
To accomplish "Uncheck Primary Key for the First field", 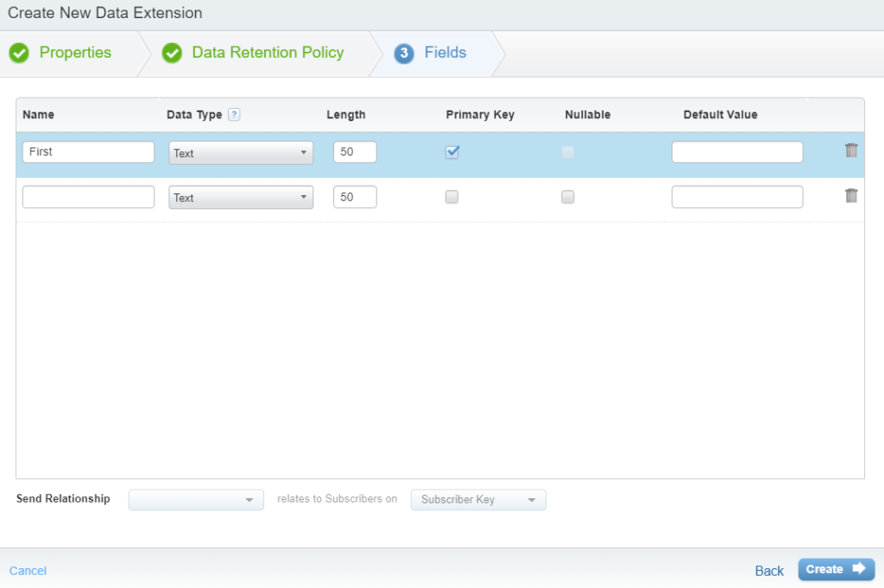I will click(452, 151).
